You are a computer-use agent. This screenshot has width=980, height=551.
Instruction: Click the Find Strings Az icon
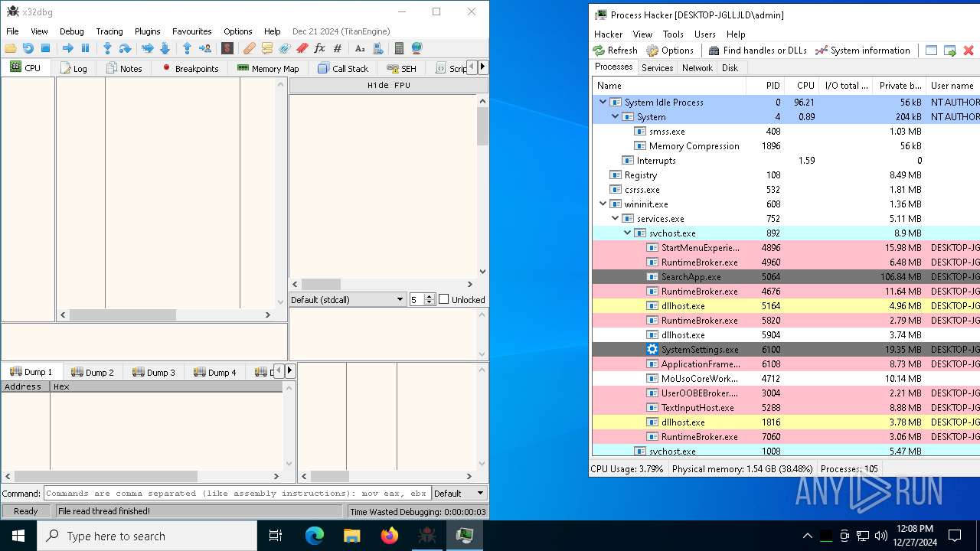point(359,48)
